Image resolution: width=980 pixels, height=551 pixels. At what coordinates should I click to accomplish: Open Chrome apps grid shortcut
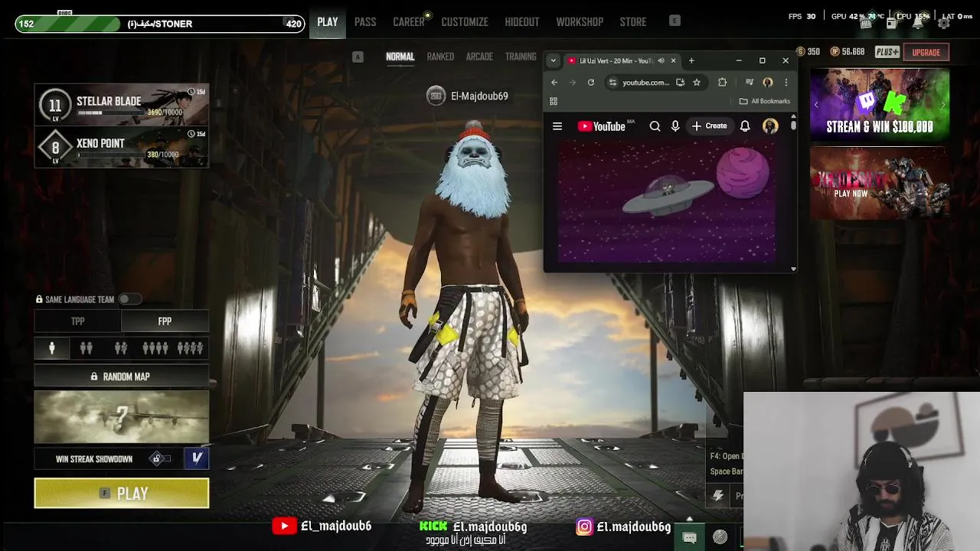coord(554,101)
